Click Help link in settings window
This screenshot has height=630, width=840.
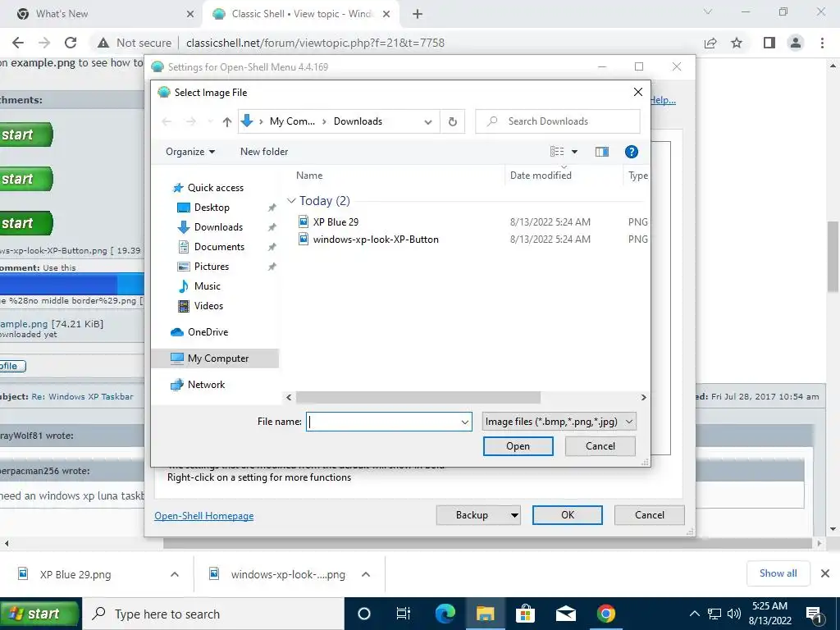[x=663, y=100]
